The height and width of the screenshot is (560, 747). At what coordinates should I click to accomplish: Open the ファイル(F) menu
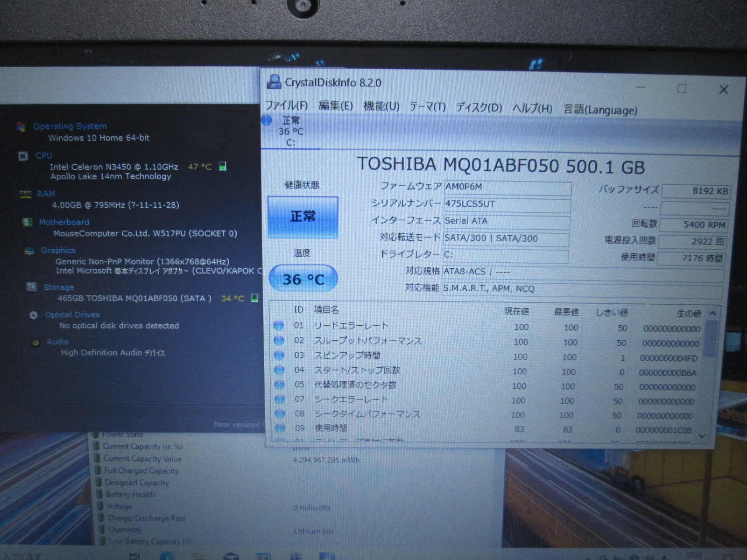click(x=287, y=105)
